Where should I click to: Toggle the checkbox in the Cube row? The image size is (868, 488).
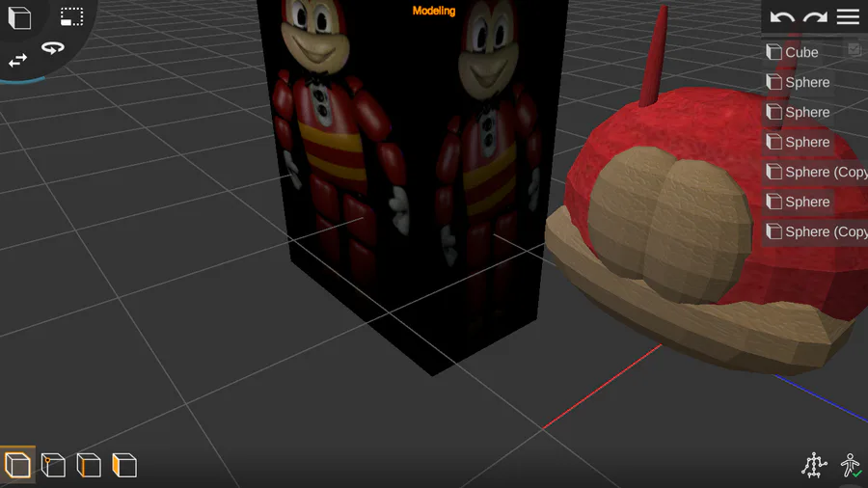point(854,49)
